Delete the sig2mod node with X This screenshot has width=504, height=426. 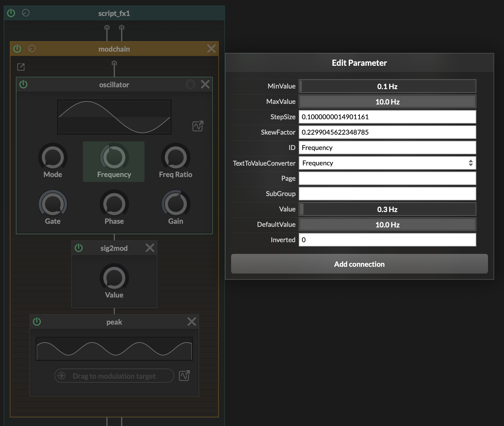point(150,248)
